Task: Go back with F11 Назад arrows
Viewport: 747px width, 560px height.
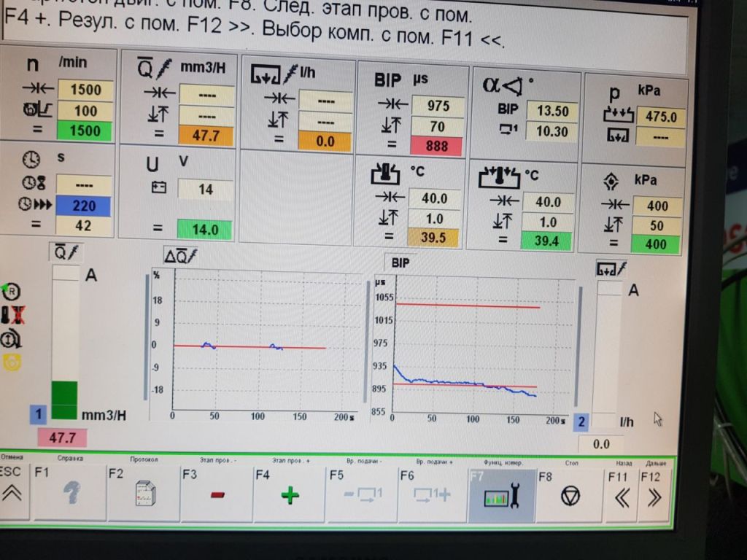Action: click(x=622, y=497)
